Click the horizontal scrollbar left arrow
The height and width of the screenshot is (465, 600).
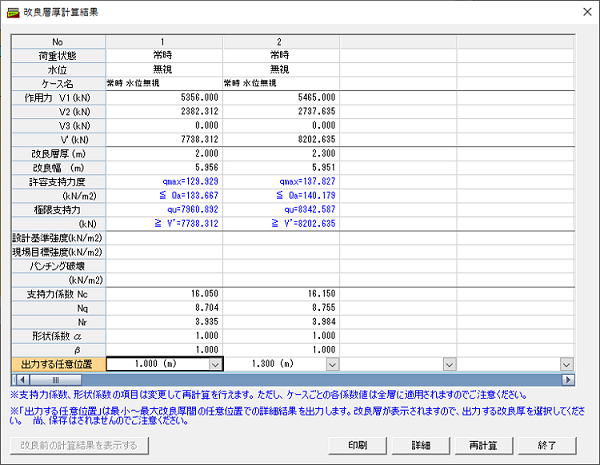pyautogui.click(x=17, y=380)
